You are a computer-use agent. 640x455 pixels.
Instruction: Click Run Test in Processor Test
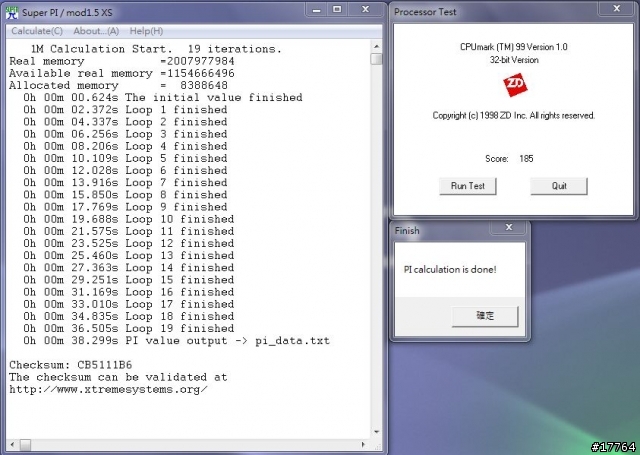click(x=468, y=186)
